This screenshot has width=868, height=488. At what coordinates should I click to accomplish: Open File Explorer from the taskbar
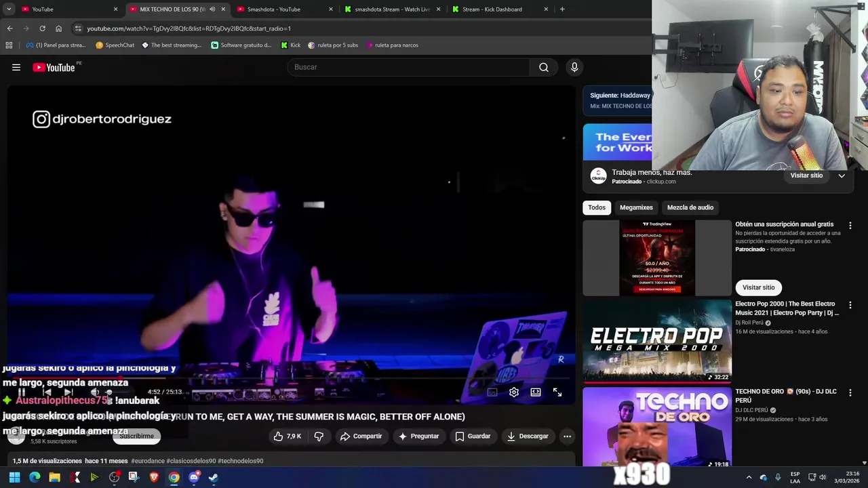[x=54, y=477]
